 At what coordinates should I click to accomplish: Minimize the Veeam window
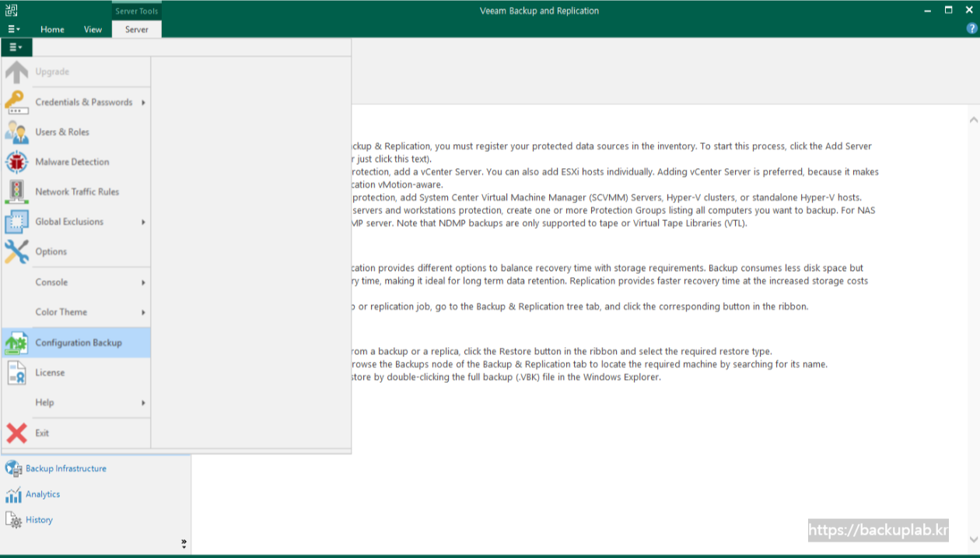tap(928, 11)
